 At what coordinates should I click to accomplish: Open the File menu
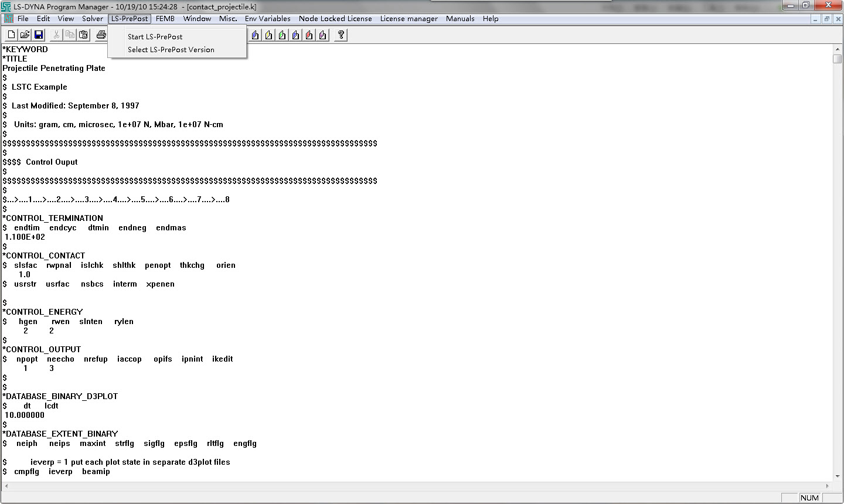click(23, 19)
